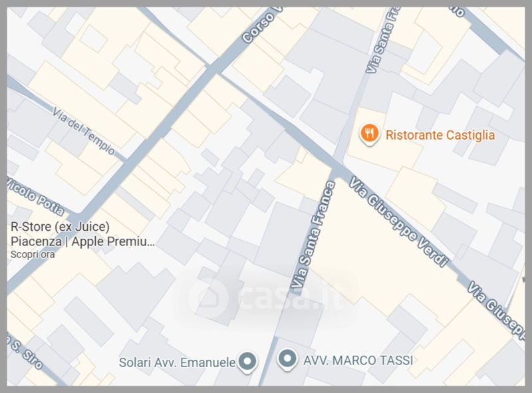Open the R-Store (ex Juice) Piacenza listing
Screen dimensions: 532x393
[82, 234]
